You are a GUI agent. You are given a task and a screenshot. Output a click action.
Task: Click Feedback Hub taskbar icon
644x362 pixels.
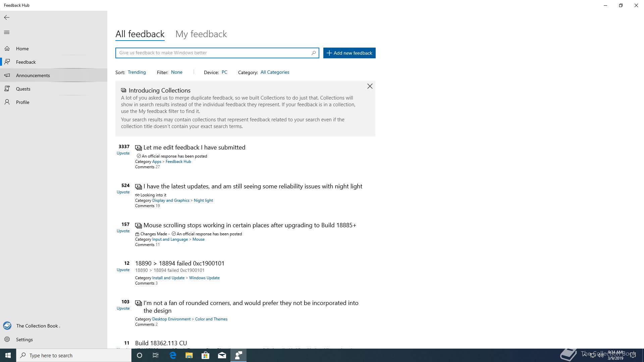(238, 355)
